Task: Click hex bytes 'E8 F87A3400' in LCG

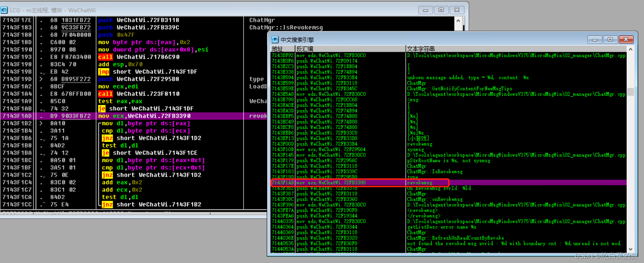Action: point(71,57)
